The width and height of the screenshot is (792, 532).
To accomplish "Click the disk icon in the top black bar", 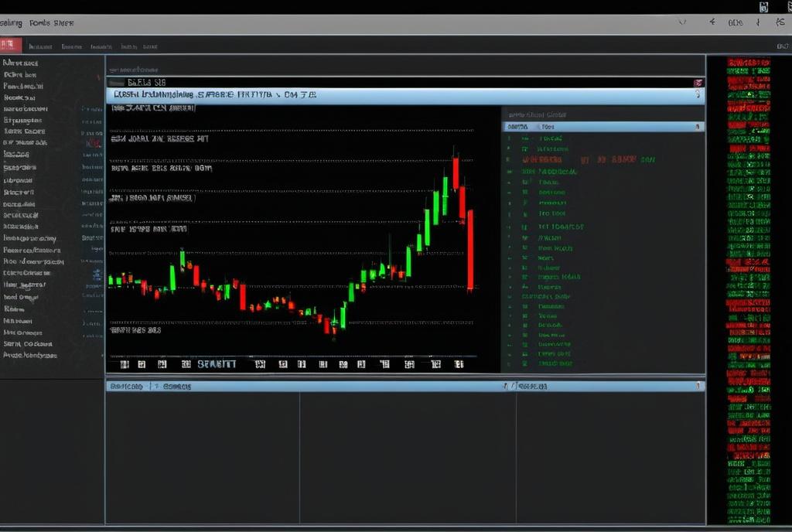I will click(x=763, y=6).
